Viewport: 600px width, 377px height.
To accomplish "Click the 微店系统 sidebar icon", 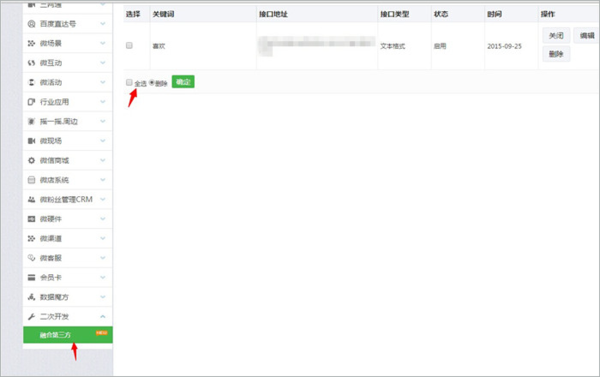I will coord(31,180).
